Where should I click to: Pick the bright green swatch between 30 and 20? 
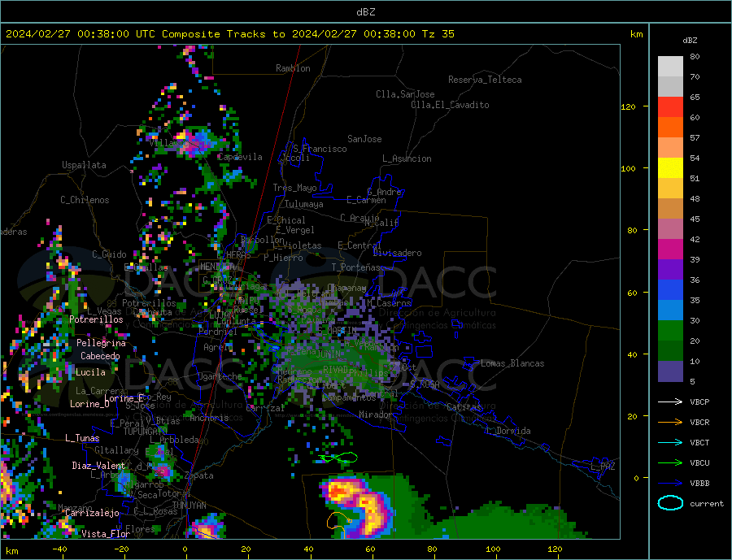[670, 331]
